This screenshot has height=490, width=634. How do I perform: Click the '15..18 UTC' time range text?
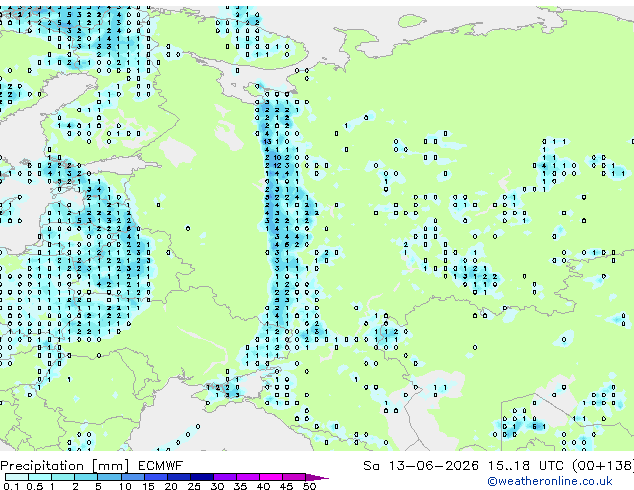tap(526, 466)
